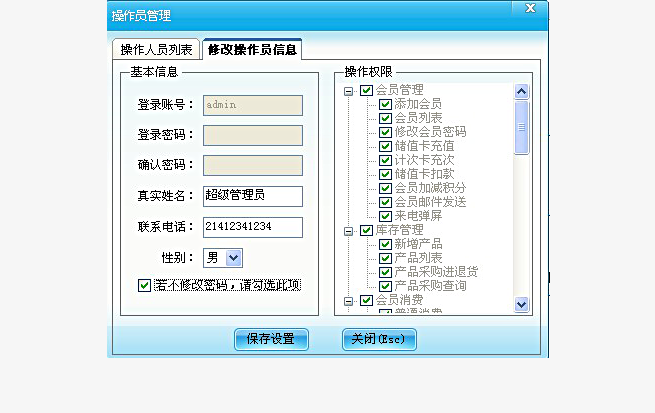The height and width of the screenshot is (413, 655).
Task: Uncheck the 计次卡充次 checkbox
Action: [x=385, y=160]
